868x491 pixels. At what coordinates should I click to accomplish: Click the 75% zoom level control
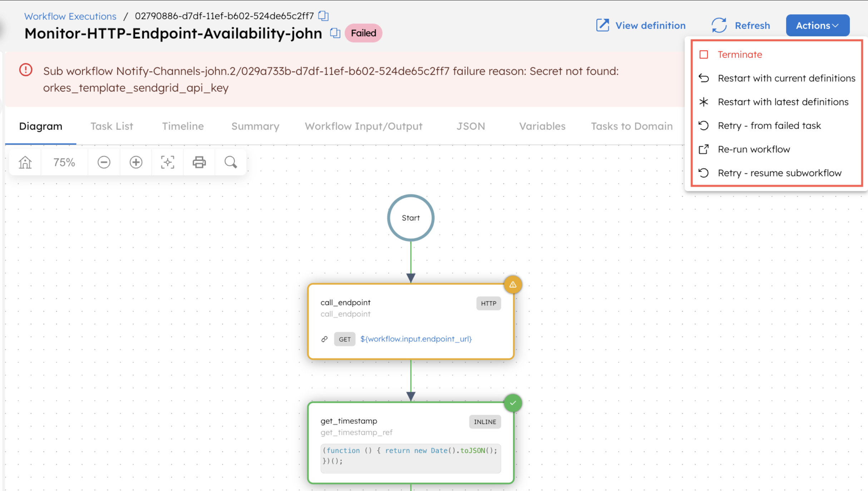point(64,162)
